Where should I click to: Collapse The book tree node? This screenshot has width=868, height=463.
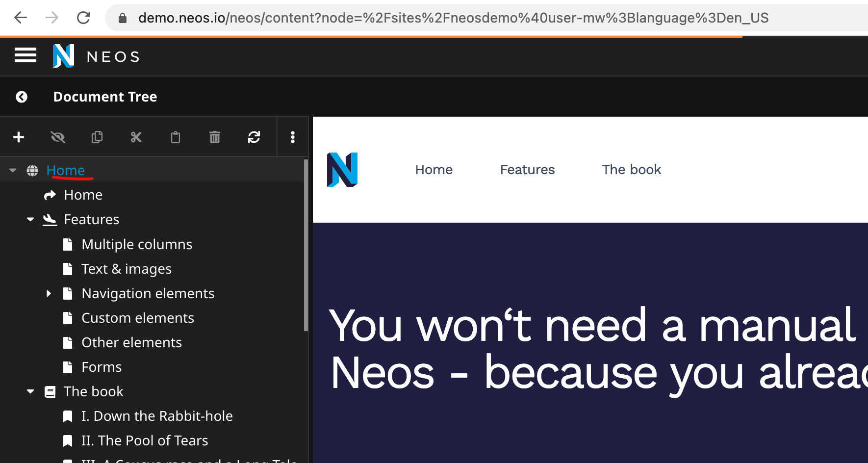30,391
